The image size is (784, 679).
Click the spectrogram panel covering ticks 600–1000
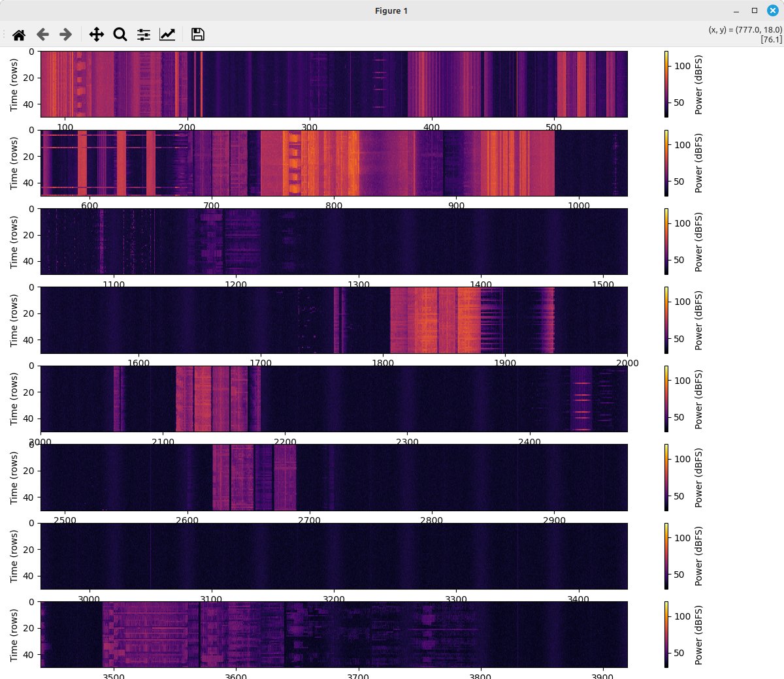pos(334,163)
